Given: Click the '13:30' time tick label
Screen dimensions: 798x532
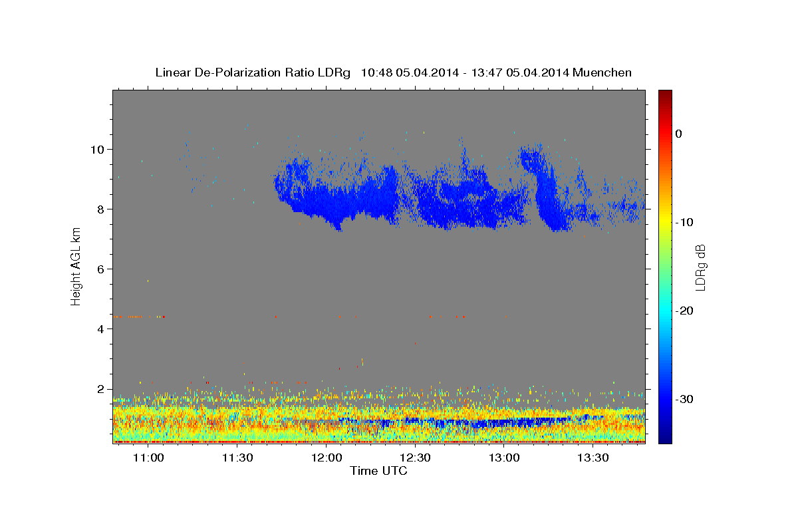Looking at the screenshot, I should (593, 458).
